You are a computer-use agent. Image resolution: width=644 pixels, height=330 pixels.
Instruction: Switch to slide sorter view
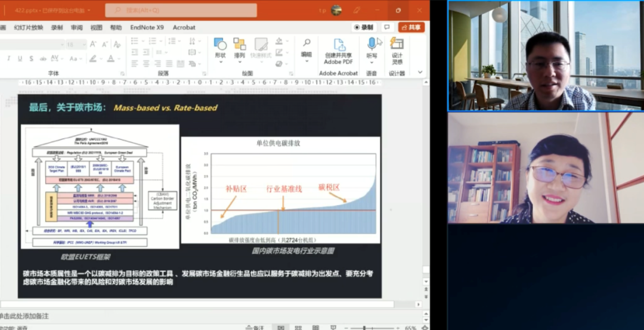point(299,328)
